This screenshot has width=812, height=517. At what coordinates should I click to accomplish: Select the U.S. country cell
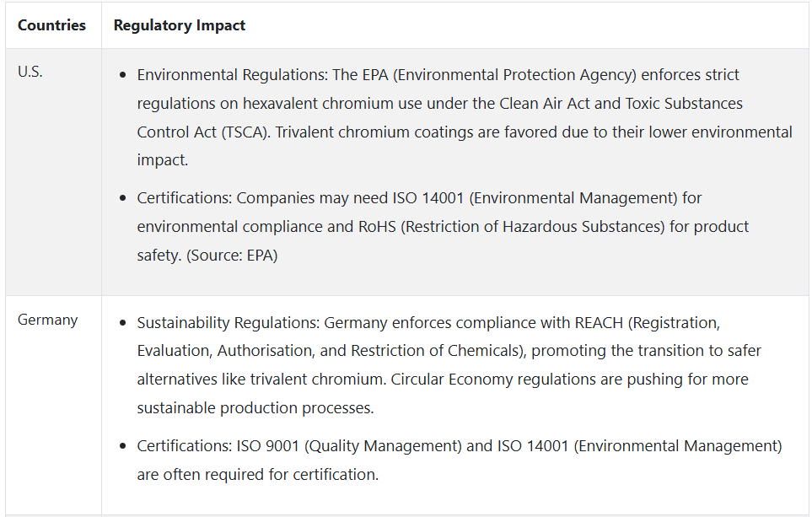pyautogui.click(x=30, y=72)
